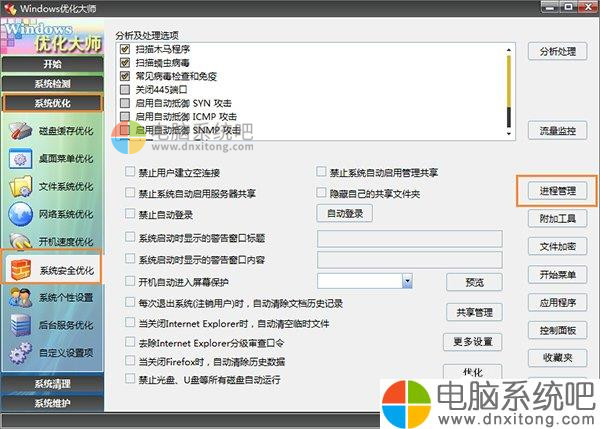
Task: Check 禁止系统自动启用服务器共享
Action: coord(130,192)
